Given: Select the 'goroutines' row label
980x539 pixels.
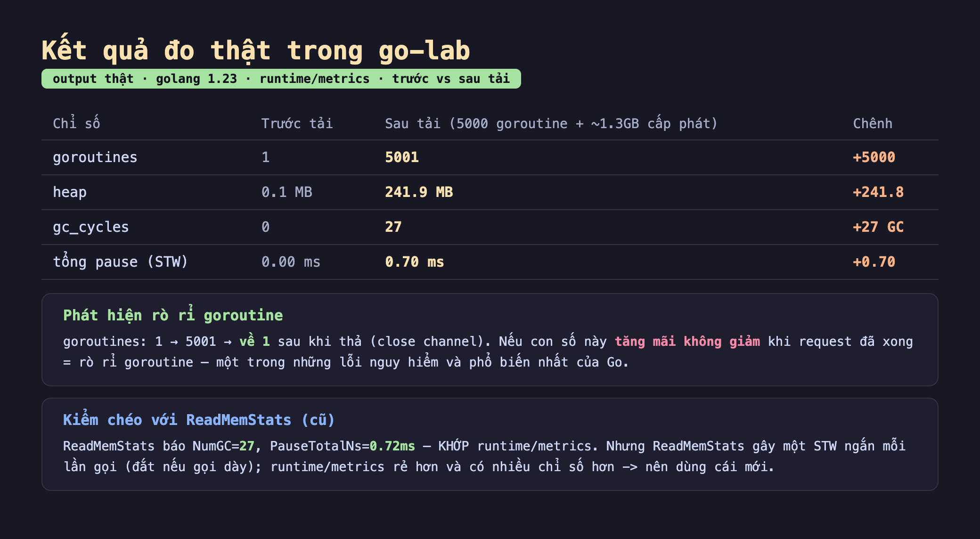Looking at the screenshot, I should [95, 157].
